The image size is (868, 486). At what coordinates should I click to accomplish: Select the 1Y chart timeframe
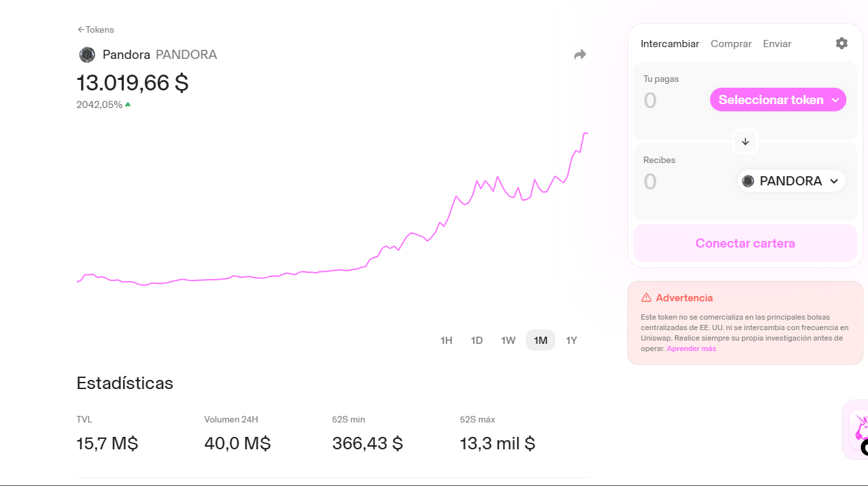(572, 341)
